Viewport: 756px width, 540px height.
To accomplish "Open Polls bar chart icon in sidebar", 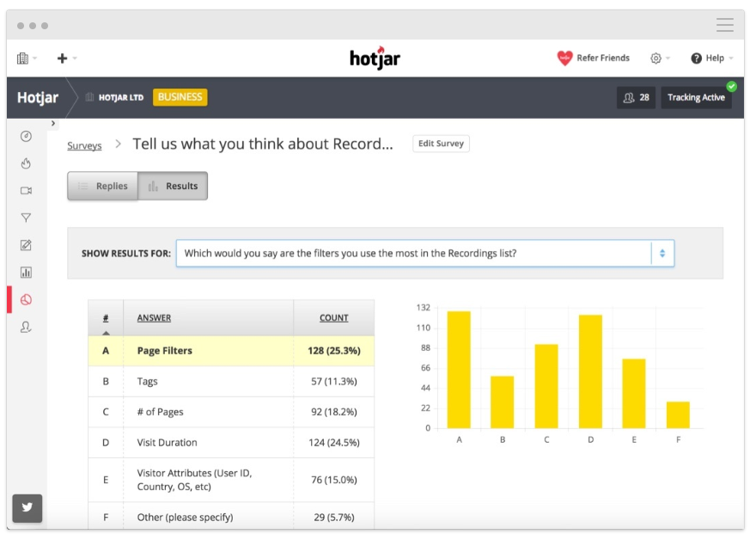I will (x=26, y=273).
